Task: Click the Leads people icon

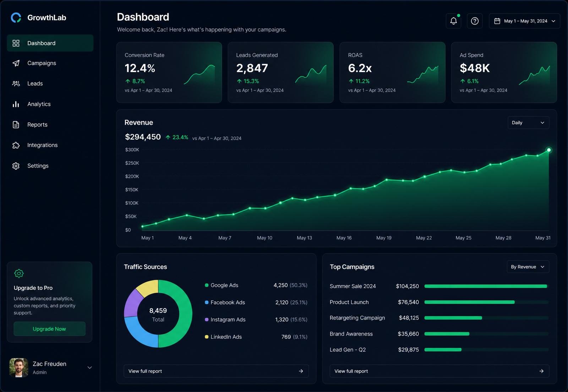Action: coord(16,83)
